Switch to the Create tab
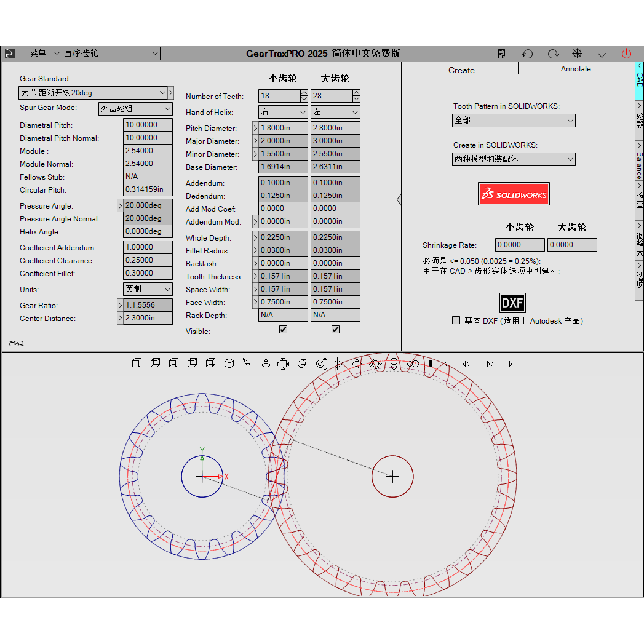The height and width of the screenshot is (644, 644). click(x=461, y=70)
